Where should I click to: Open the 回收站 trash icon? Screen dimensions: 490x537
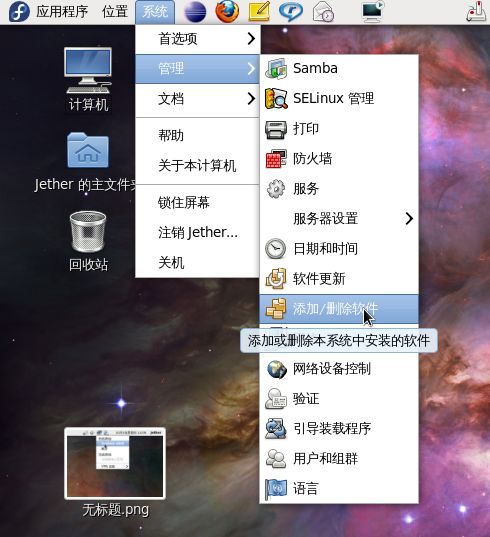point(88,232)
